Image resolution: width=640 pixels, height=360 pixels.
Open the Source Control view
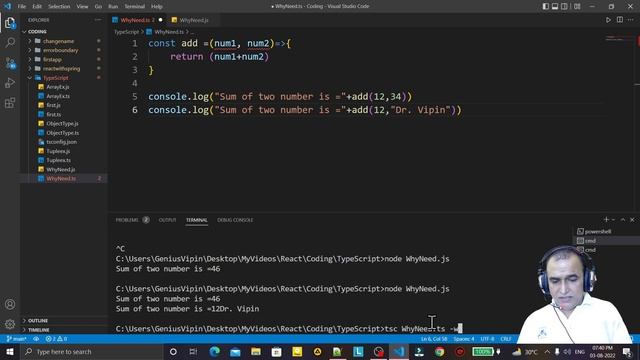[10, 62]
